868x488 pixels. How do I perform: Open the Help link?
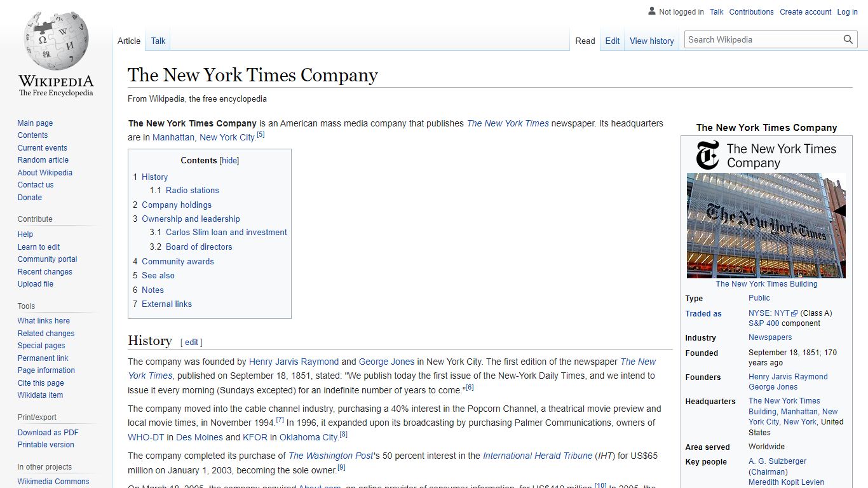point(25,234)
